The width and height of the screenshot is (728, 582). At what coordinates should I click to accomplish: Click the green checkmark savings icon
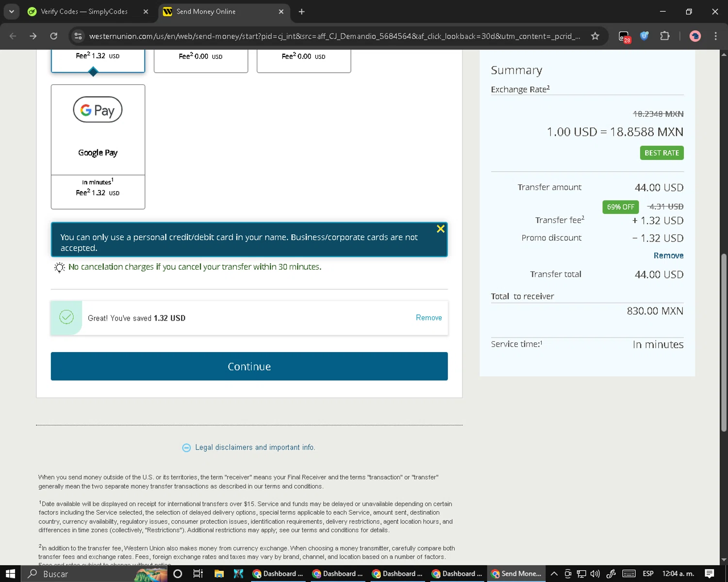click(x=66, y=317)
